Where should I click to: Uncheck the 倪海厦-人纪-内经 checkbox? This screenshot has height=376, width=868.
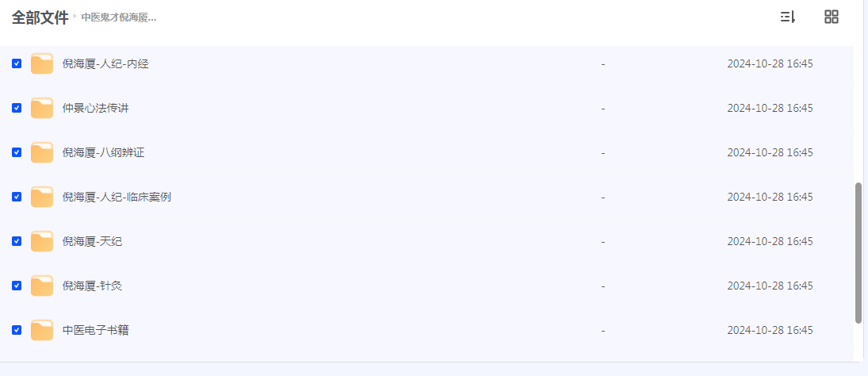17,63
